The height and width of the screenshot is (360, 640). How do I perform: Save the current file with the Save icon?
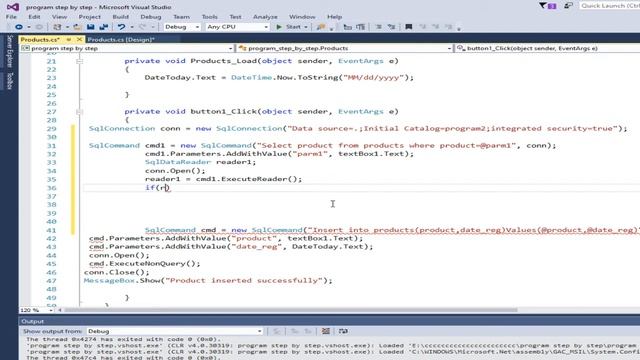pyautogui.click(x=91, y=27)
